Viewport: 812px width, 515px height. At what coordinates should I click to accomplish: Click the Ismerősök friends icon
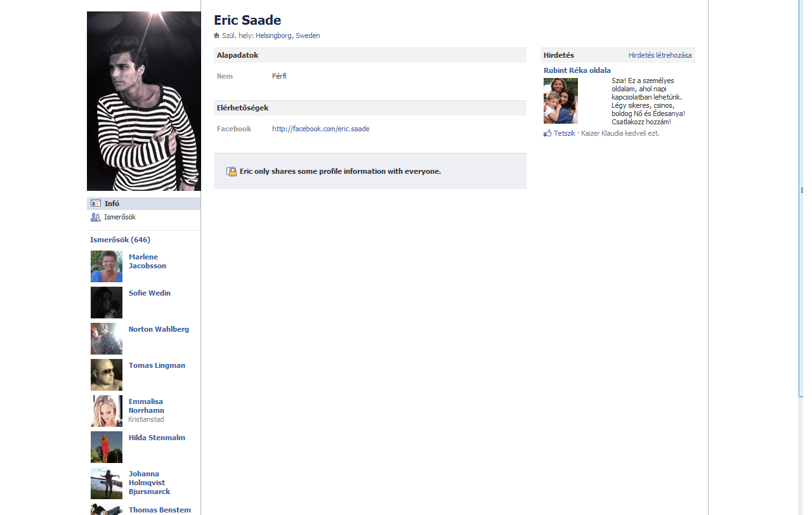(x=96, y=217)
